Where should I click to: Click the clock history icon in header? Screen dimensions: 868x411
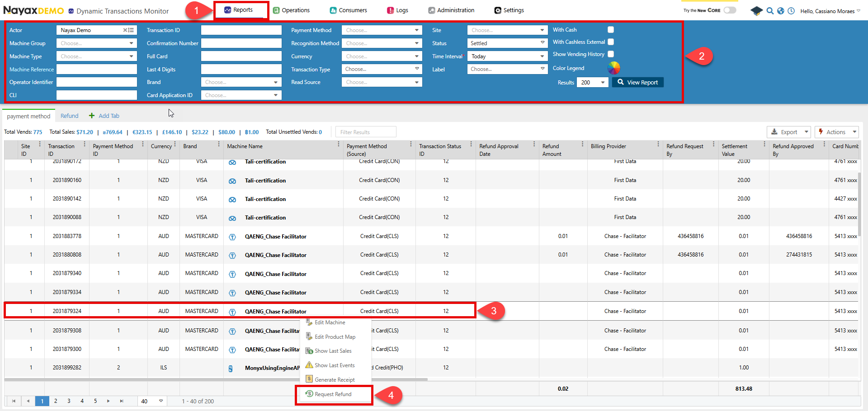pyautogui.click(x=791, y=11)
